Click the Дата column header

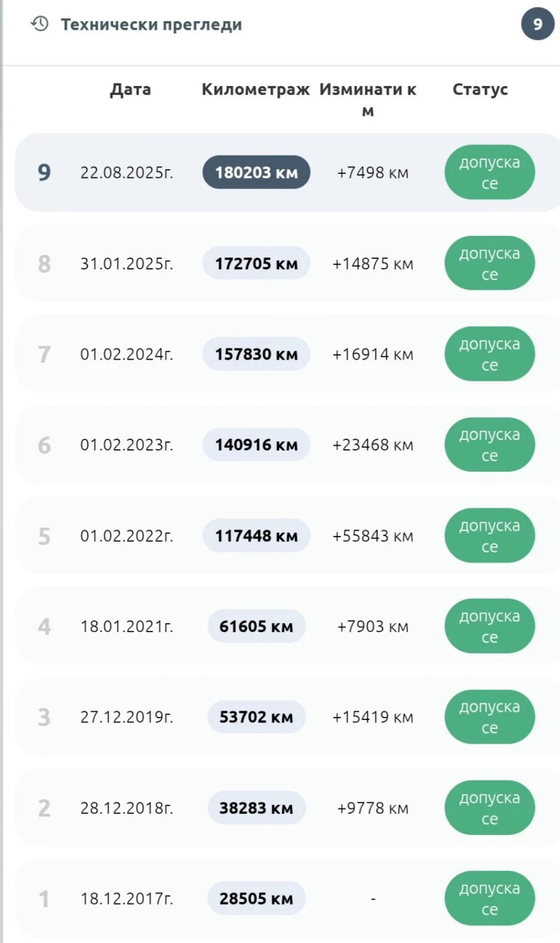tap(130, 90)
